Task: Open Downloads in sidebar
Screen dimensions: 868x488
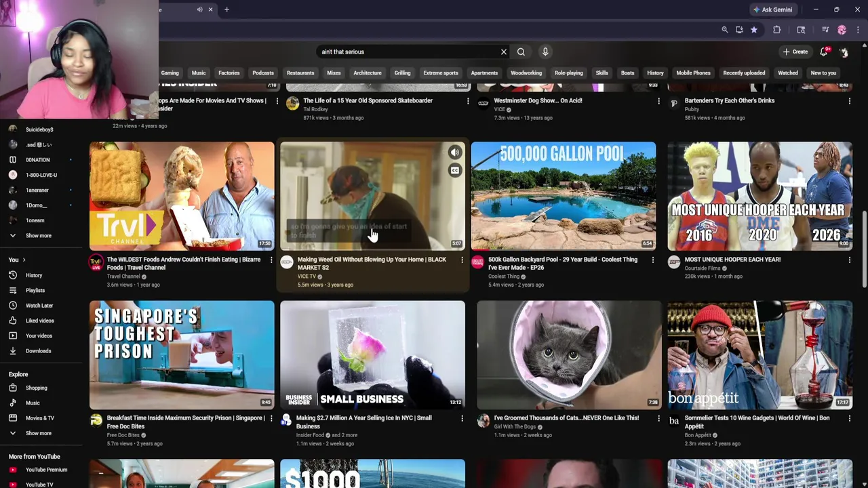Action: (38, 351)
